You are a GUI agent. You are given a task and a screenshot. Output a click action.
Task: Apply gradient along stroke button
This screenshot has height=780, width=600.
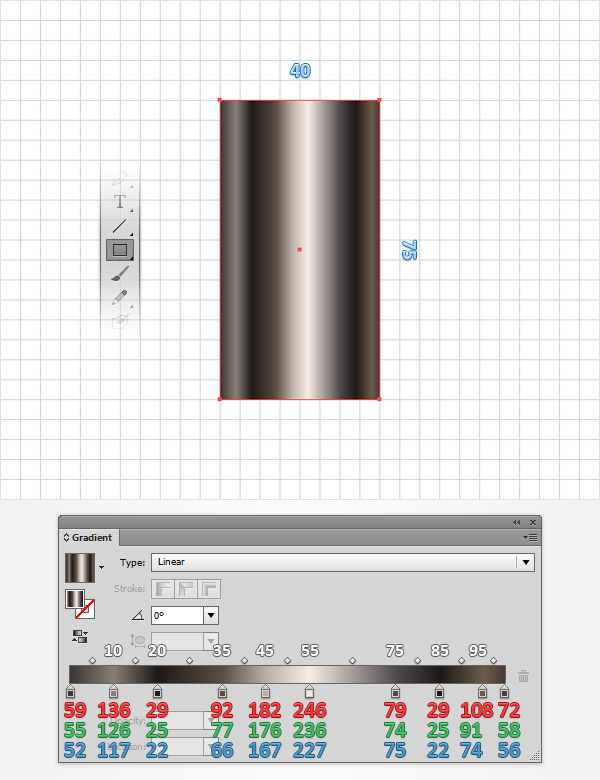pos(186,589)
